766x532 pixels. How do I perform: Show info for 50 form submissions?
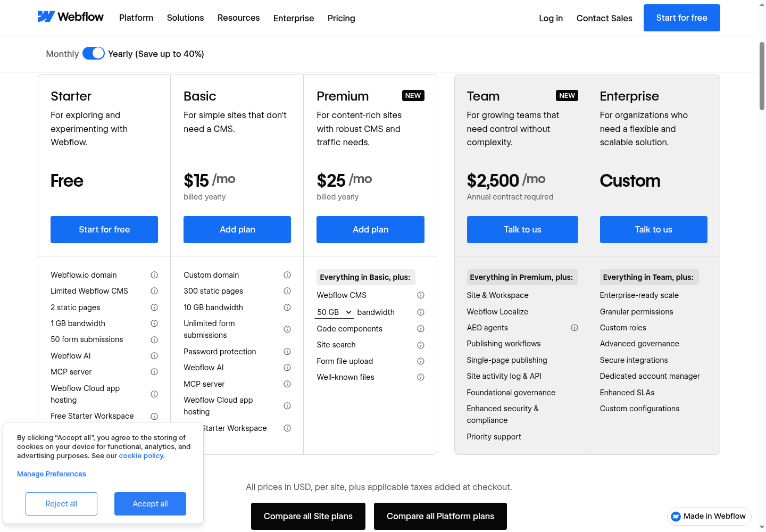pos(154,340)
